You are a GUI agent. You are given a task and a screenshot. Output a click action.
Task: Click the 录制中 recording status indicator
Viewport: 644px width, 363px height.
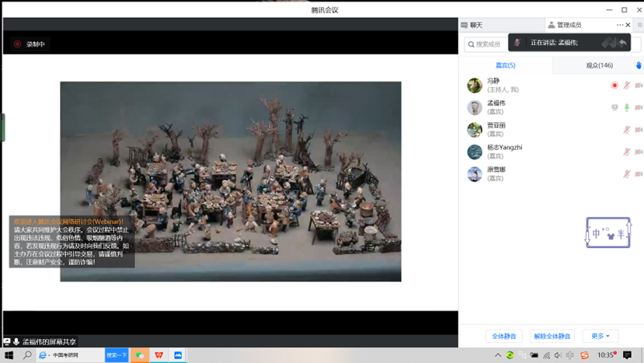pos(29,44)
